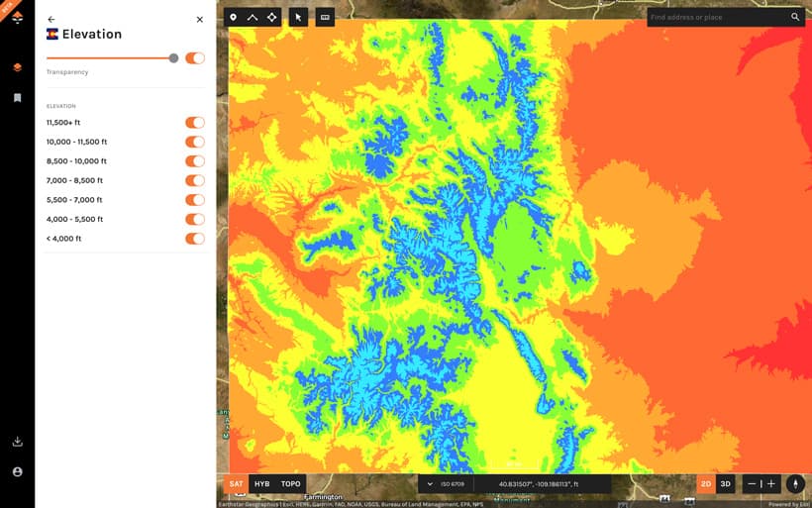Screen dimensions: 812x508
Task: Toggle the 8,500 - 10,000 ft band
Action: point(195,161)
